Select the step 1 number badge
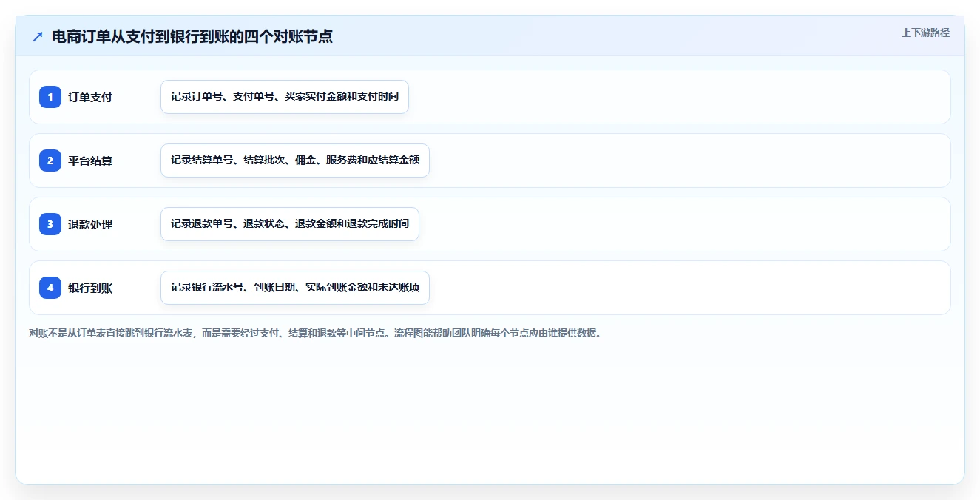The height and width of the screenshot is (500, 980). (x=50, y=97)
